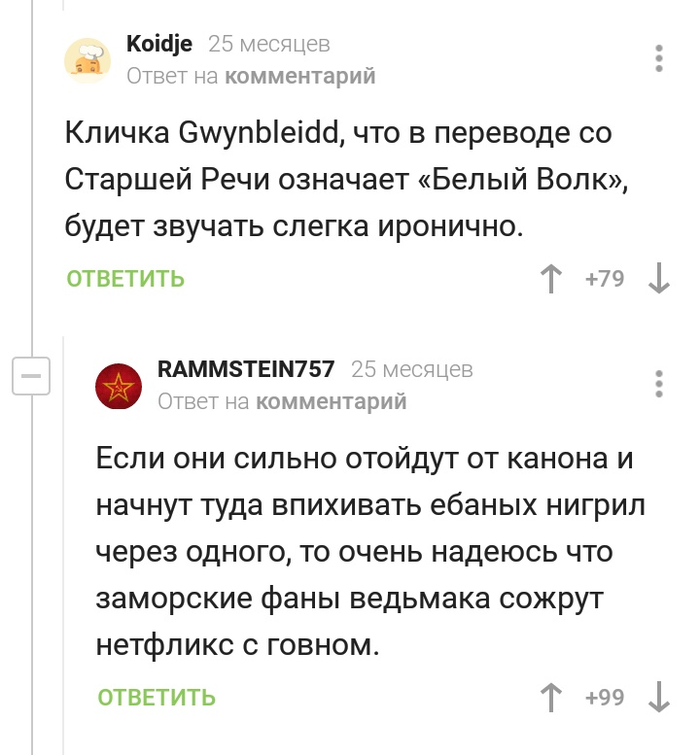Click the +79 rating score
The height and width of the screenshot is (755, 700).
pyautogui.click(x=604, y=279)
